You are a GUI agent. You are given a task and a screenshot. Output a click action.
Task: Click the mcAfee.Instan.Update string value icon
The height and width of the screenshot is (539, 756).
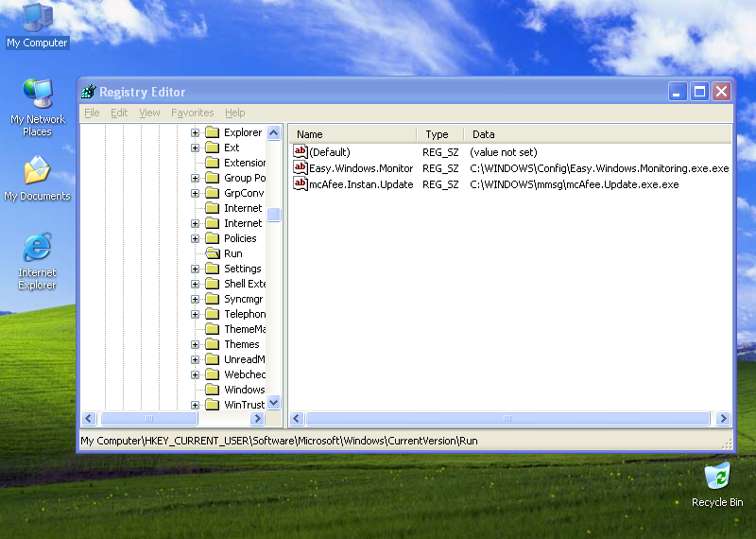[300, 183]
